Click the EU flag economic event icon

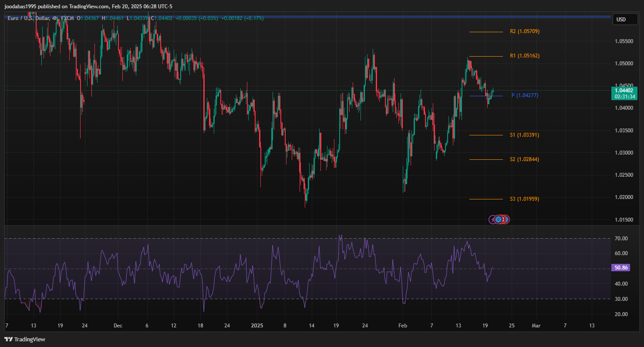click(499, 219)
